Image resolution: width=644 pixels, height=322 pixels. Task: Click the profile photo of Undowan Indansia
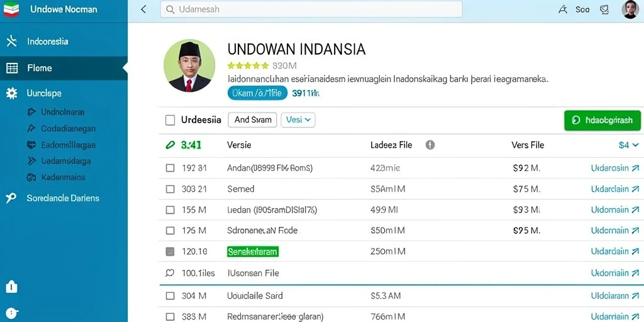(x=189, y=65)
